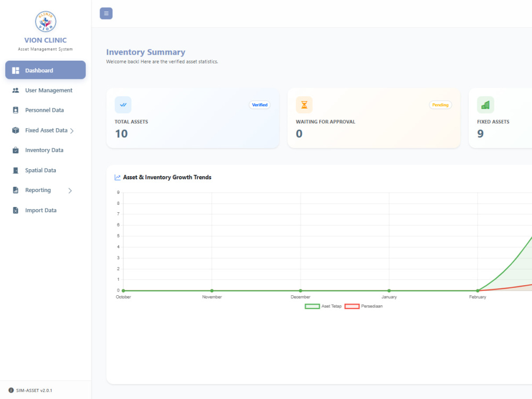Expand the Reporting submenu chevron
The height and width of the screenshot is (399, 532).
70,190
